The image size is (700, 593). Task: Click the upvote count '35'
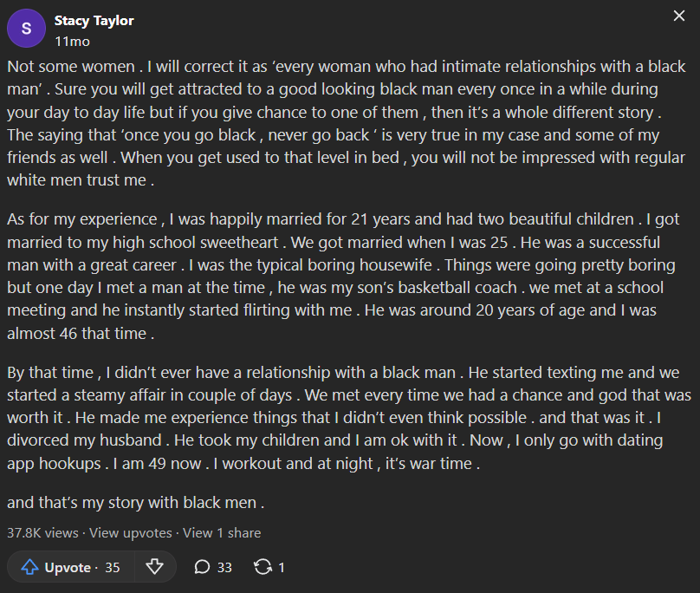coord(113,568)
